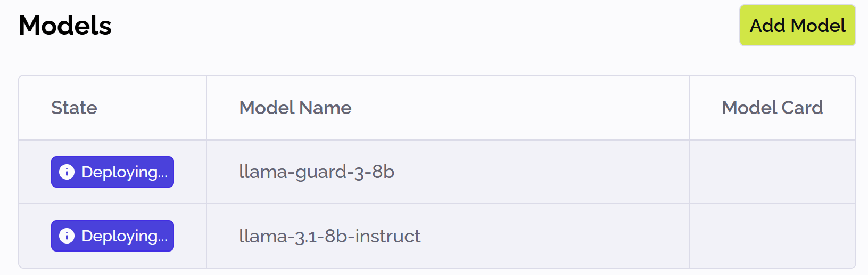Click the Deploying status badge for llama-3.1-8b-instruct

coord(112,236)
